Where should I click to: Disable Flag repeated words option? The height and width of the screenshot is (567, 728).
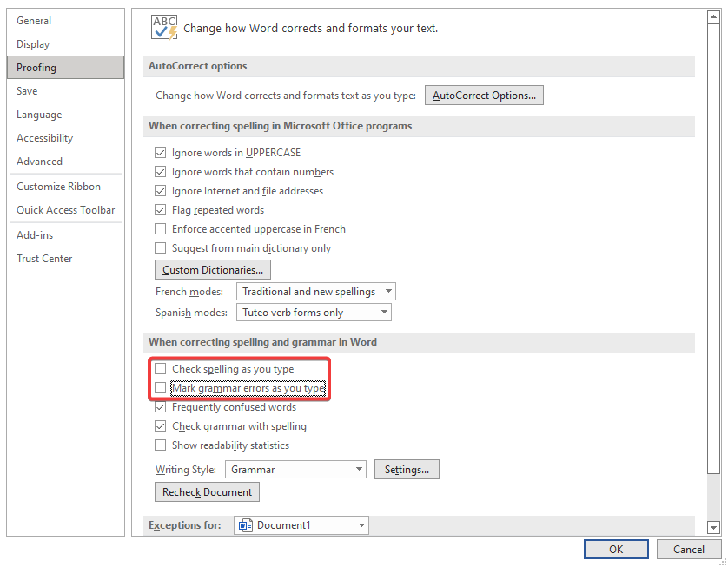tap(161, 210)
